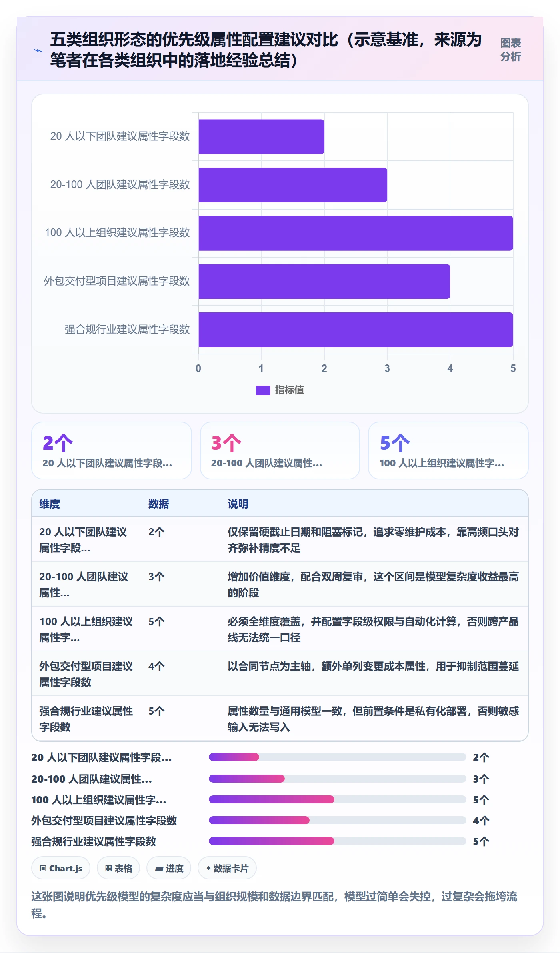Open the 2个 data card
The width and height of the screenshot is (560, 953).
tap(112, 450)
